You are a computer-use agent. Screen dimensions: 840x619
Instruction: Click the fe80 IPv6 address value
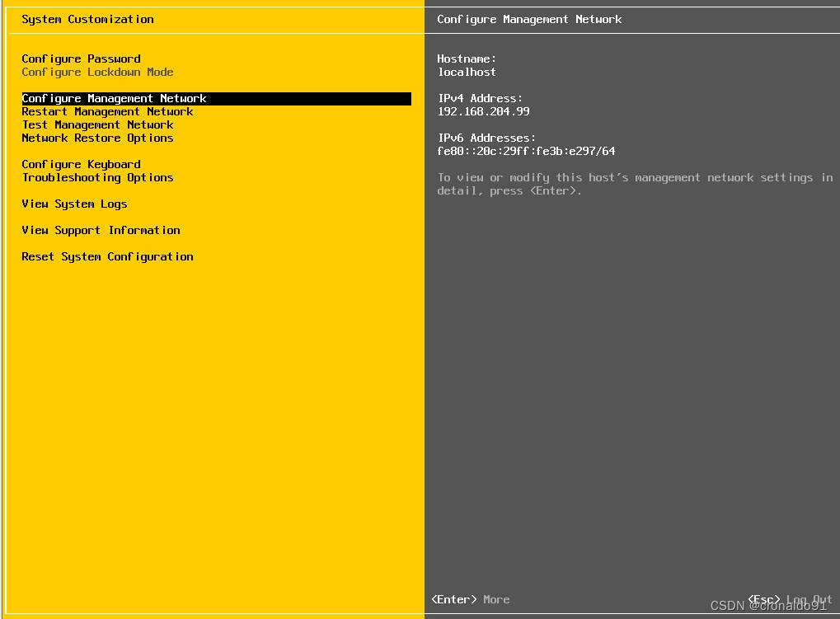coord(526,151)
